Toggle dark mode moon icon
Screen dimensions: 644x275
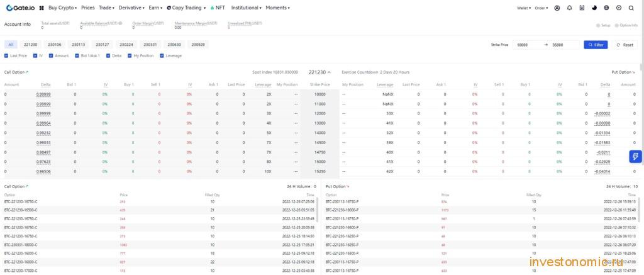click(x=594, y=8)
